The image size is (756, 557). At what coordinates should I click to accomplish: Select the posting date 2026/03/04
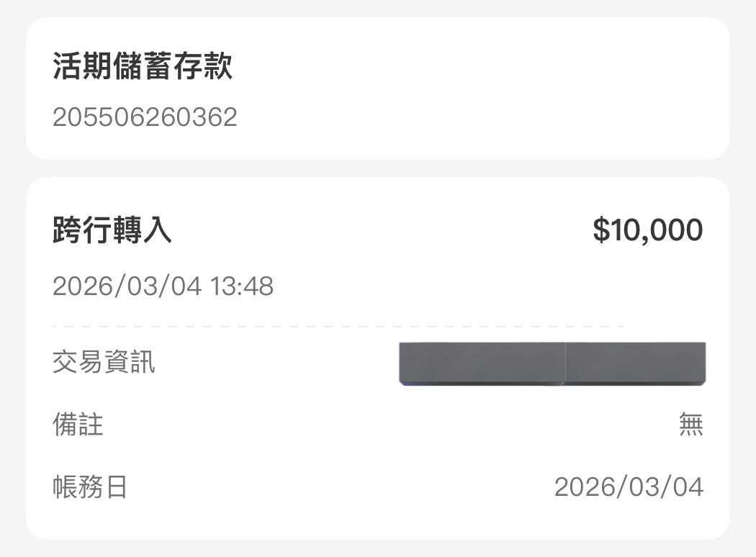[628, 486]
